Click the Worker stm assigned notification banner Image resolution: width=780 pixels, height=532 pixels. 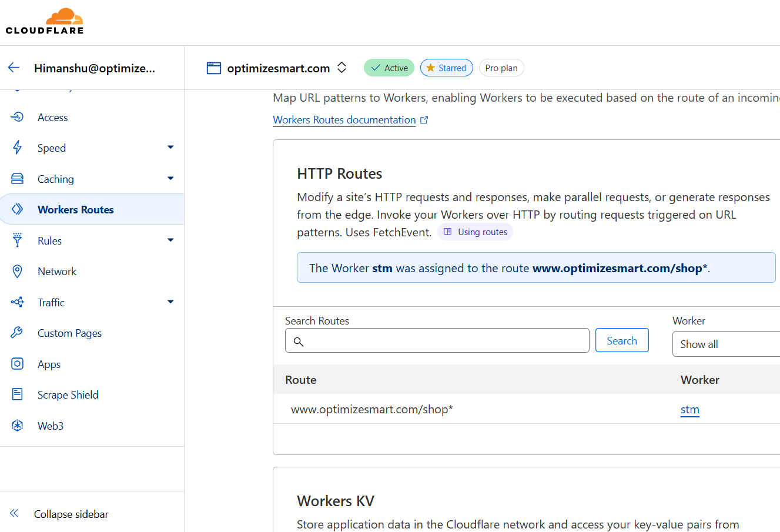[536, 267]
